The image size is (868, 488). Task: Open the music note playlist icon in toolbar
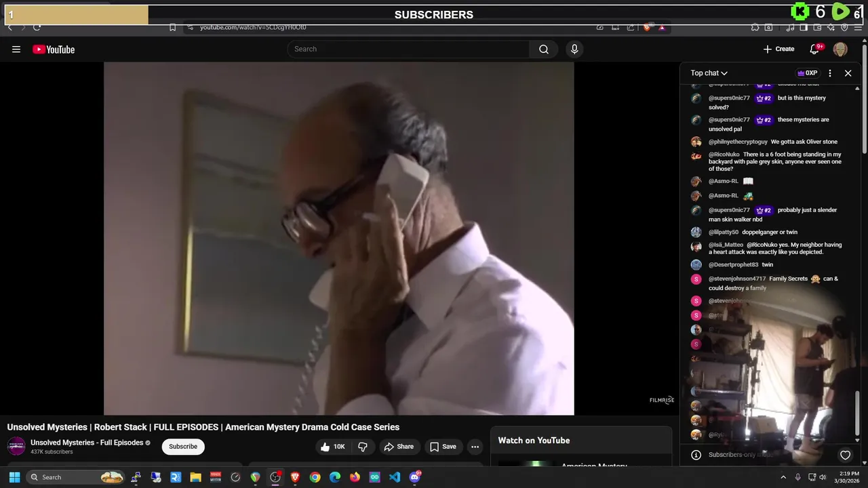tap(790, 27)
